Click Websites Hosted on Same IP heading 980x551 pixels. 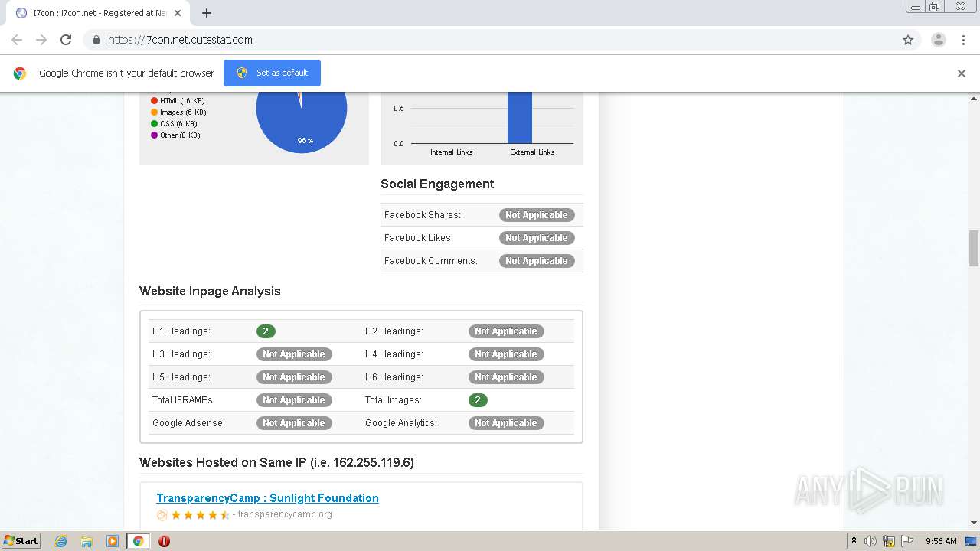coord(276,462)
